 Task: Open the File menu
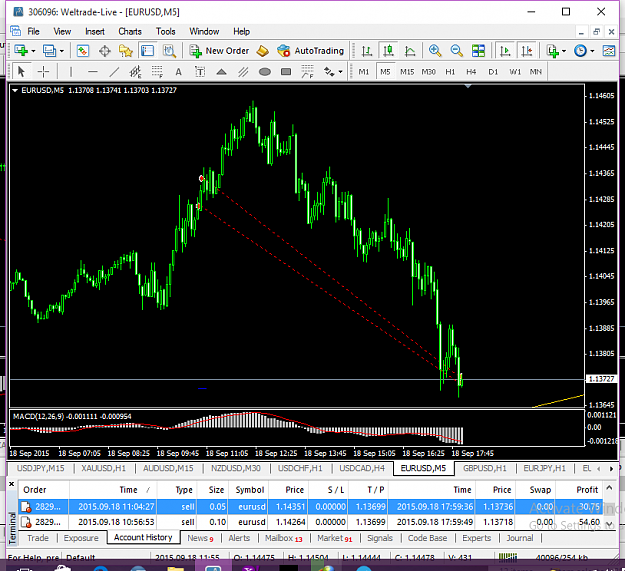pyautogui.click(x=33, y=31)
